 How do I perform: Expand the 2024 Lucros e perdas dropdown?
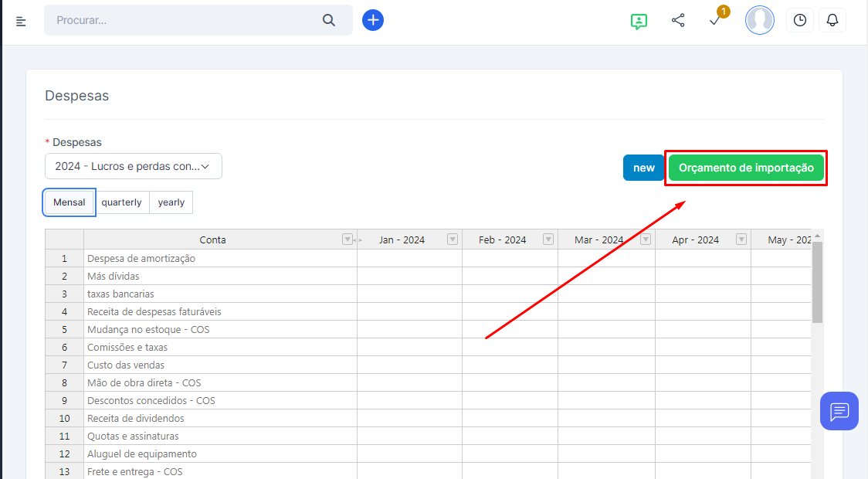pos(134,166)
